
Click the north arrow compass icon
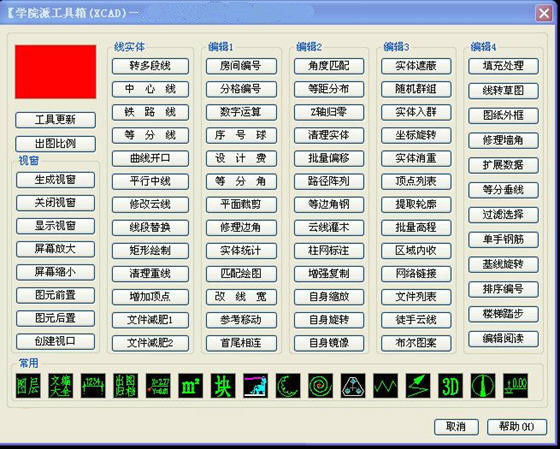click(x=483, y=386)
